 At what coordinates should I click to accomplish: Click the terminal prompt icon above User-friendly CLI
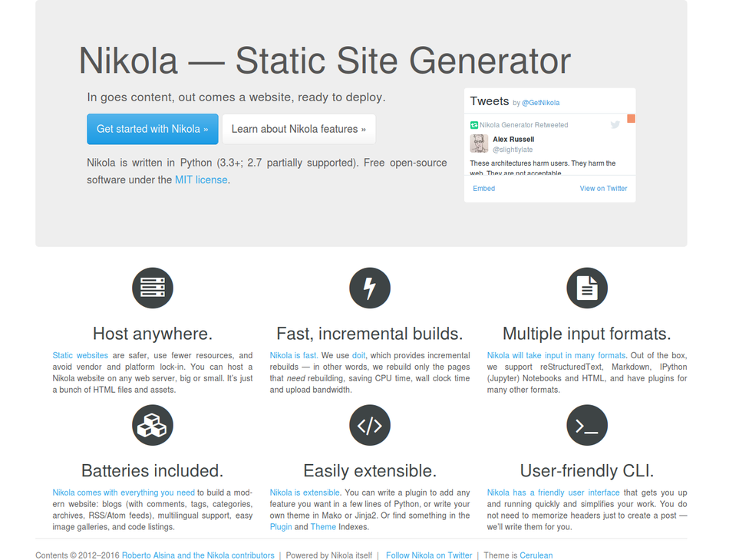(587, 425)
